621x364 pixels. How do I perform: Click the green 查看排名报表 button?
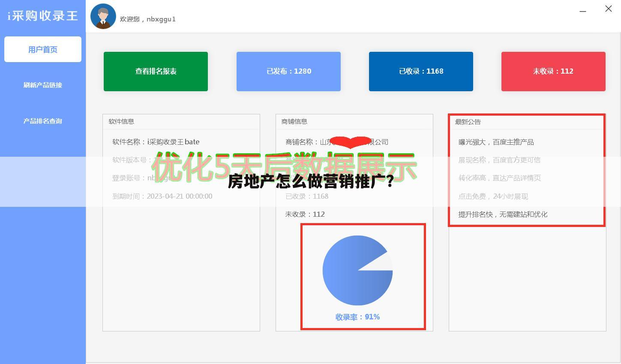click(156, 72)
